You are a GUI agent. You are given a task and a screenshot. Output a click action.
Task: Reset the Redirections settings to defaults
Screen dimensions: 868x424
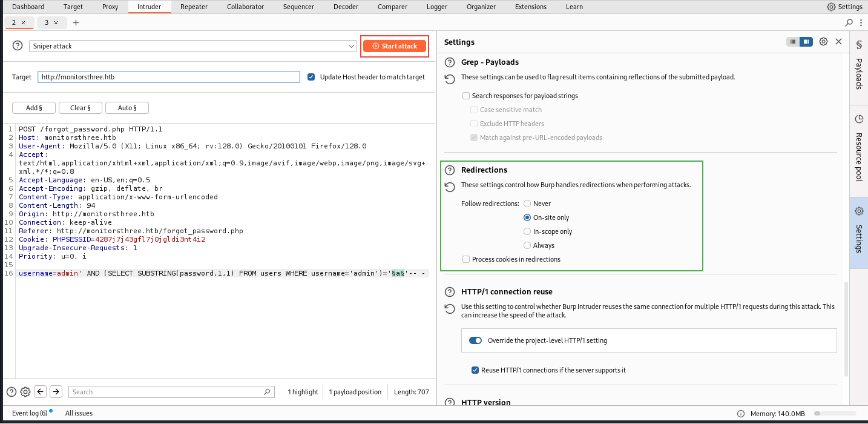point(450,187)
